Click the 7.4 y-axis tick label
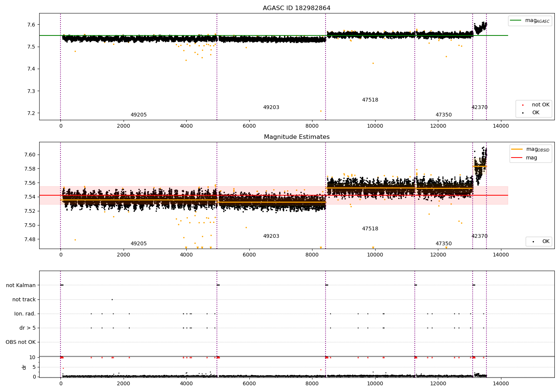This screenshot has height=392, width=560. click(32, 69)
